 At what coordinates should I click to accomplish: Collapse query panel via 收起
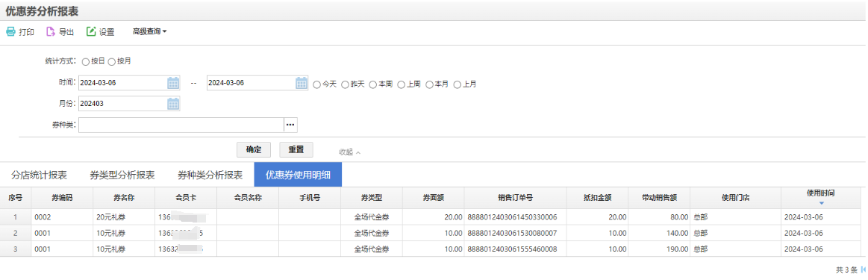[350, 152]
